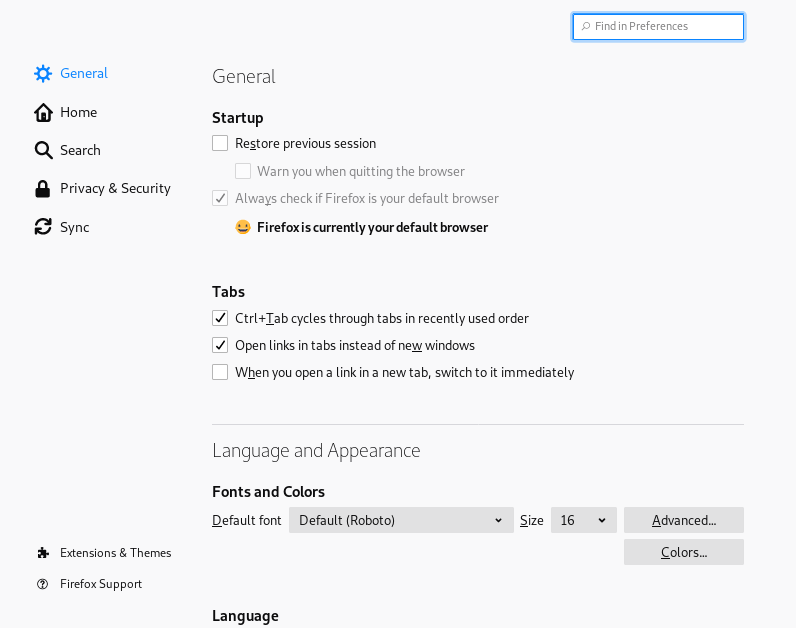
Task: Click the Privacy & Security padlock icon
Action: pos(43,188)
